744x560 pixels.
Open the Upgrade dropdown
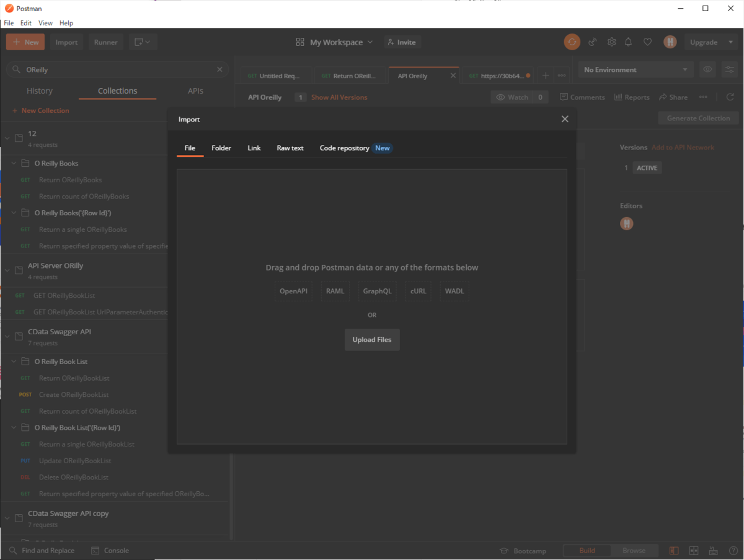(711, 42)
